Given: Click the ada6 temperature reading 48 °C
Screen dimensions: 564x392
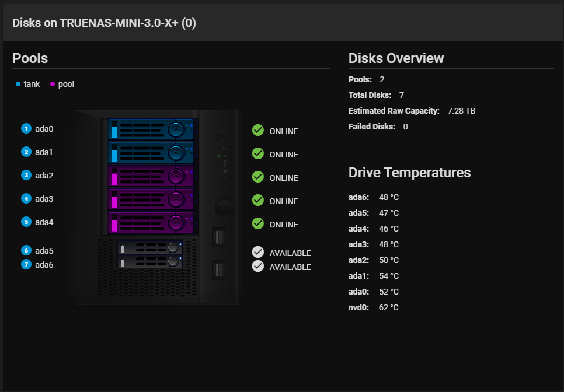Looking at the screenshot, I should pyautogui.click(x=389, y=197).
